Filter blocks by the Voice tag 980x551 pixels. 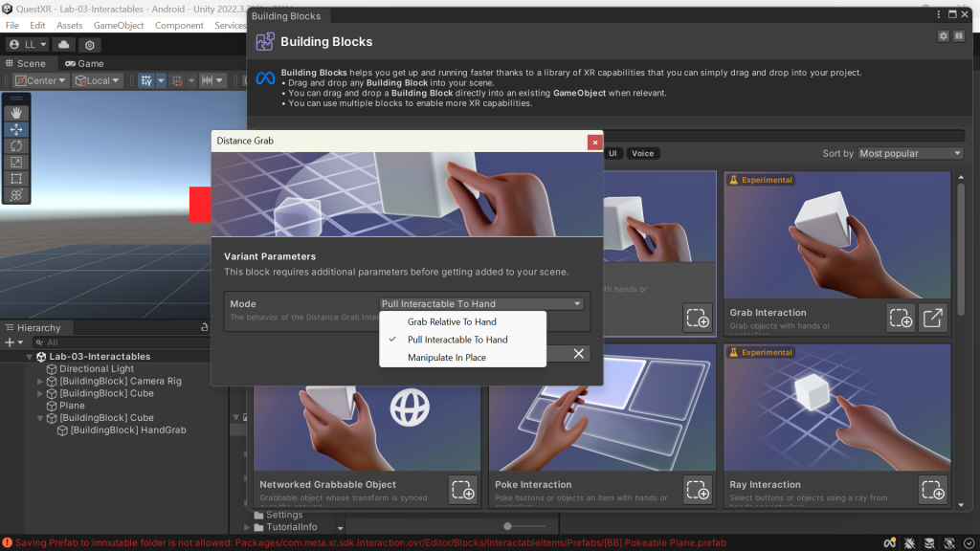pyautogui.click(x=642, y=154)
